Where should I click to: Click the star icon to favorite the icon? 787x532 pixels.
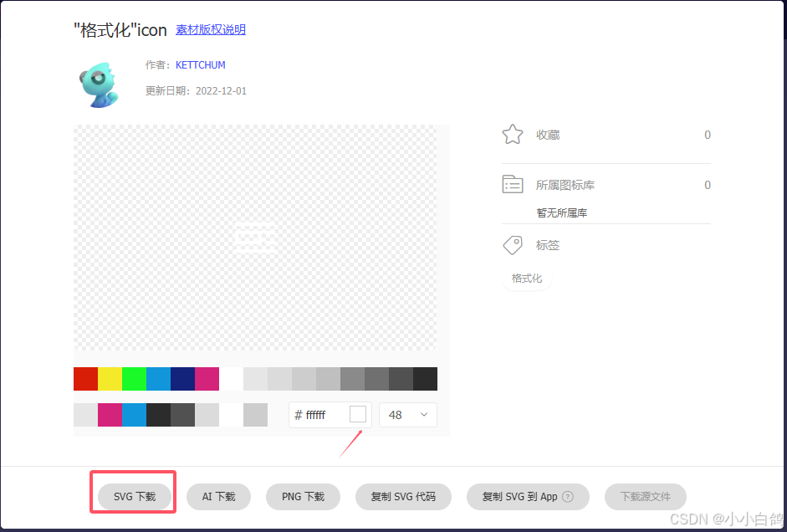pos(513,134)
